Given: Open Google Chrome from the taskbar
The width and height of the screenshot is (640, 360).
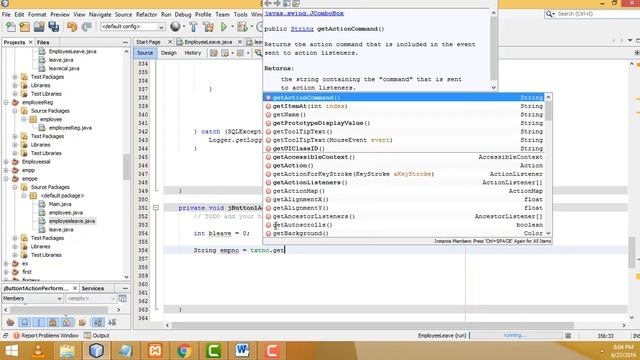Looking at the screenshot, I should [x=184, y=351].
